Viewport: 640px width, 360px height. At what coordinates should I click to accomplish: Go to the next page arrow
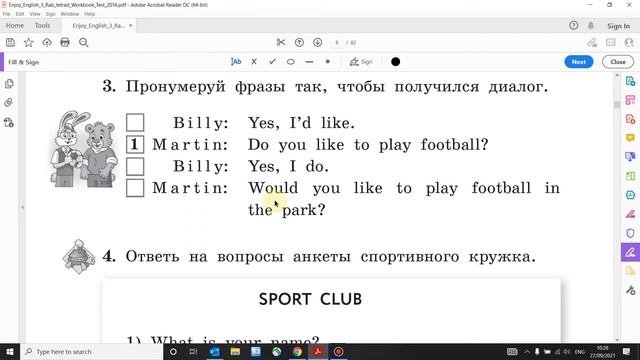[318, 42]
